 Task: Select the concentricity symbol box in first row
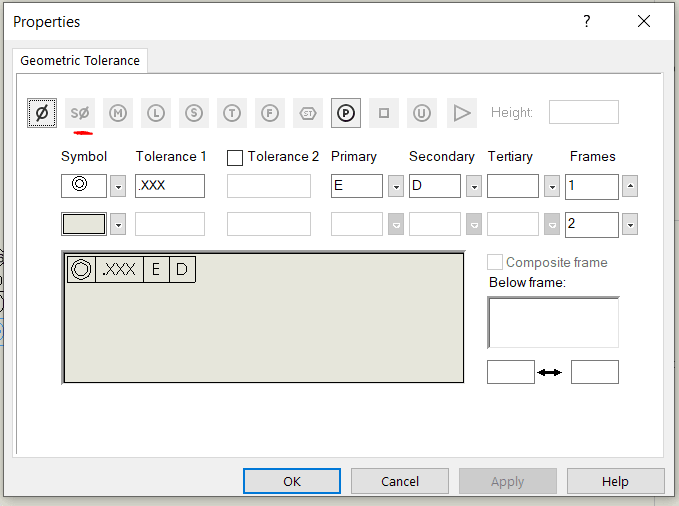pos(84,186)
